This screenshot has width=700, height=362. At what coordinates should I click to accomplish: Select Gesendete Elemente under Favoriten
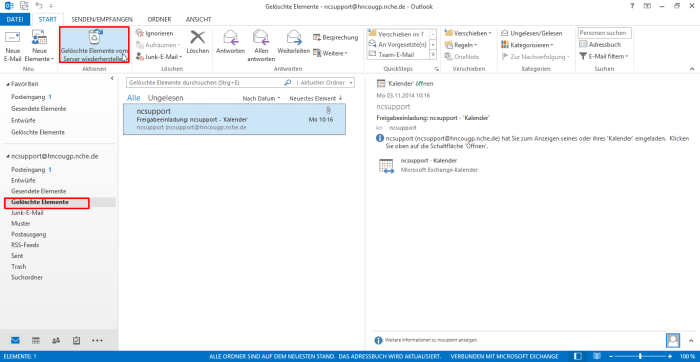pyautogui.click(x=38, y=108)
